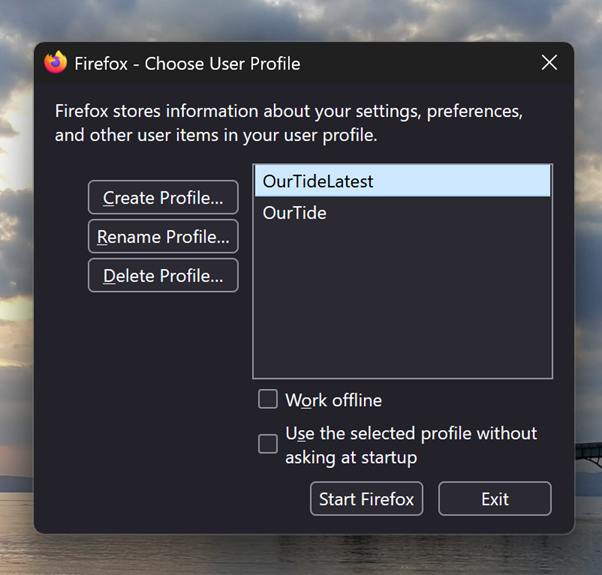
Task: Click the profile description text at the top
Action: (288, 122)
